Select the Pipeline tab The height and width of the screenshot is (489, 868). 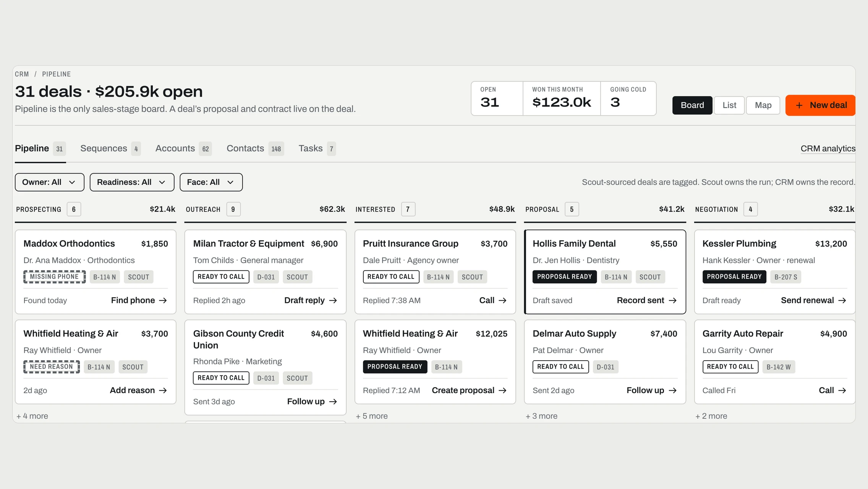[x=40, y=149]
